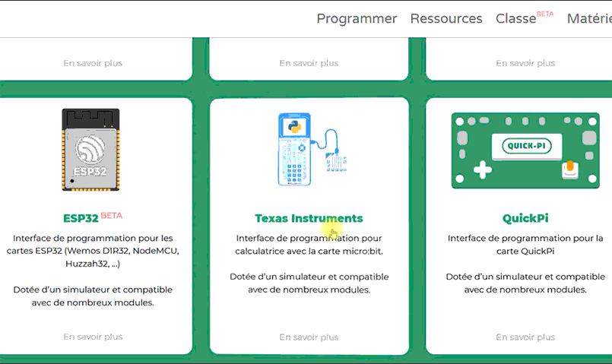Click the Texas Instruments calculator illustration
The height and width of the screenshot is (364, 612).
(x=312, y=150)
